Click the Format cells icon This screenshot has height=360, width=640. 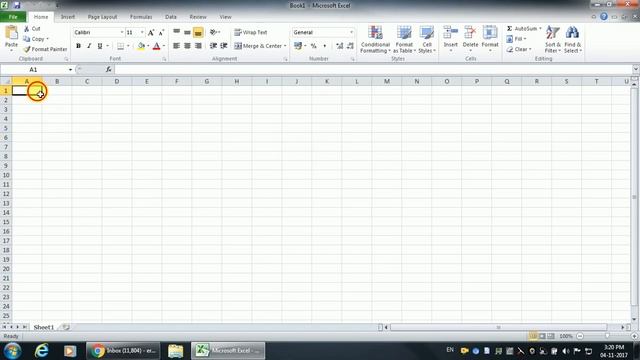[x=490, y=33]
